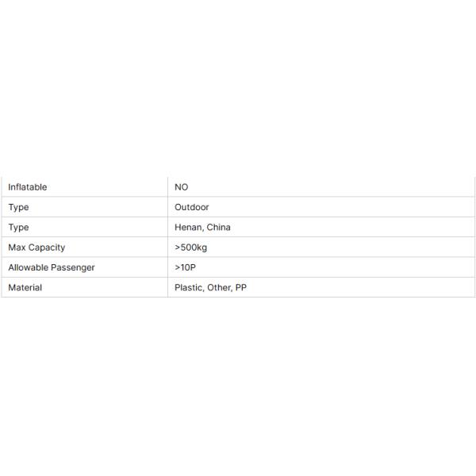Select the full Henan, China value cell
The height and width of the screenshot is (476, 476).
(321, 227)
